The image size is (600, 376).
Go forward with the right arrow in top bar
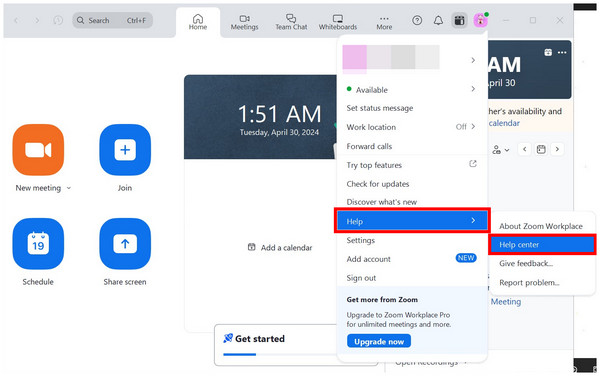coord(37,20)
